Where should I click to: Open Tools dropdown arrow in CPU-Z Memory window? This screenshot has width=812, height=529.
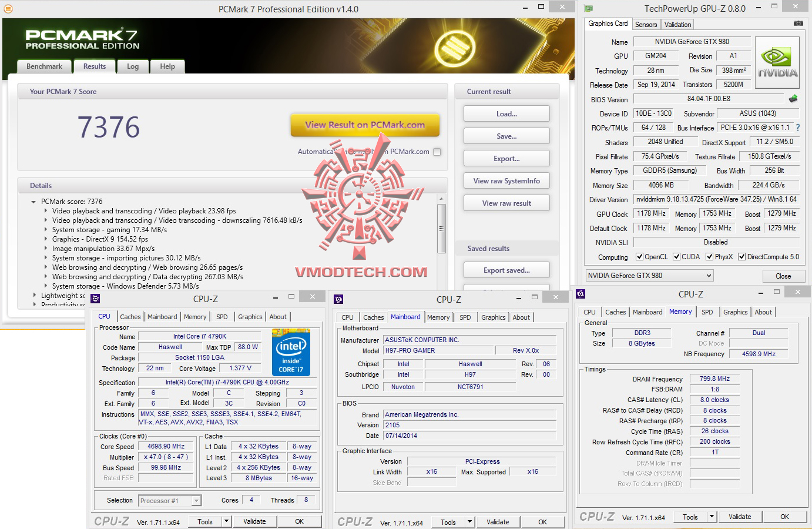(712, 517)
